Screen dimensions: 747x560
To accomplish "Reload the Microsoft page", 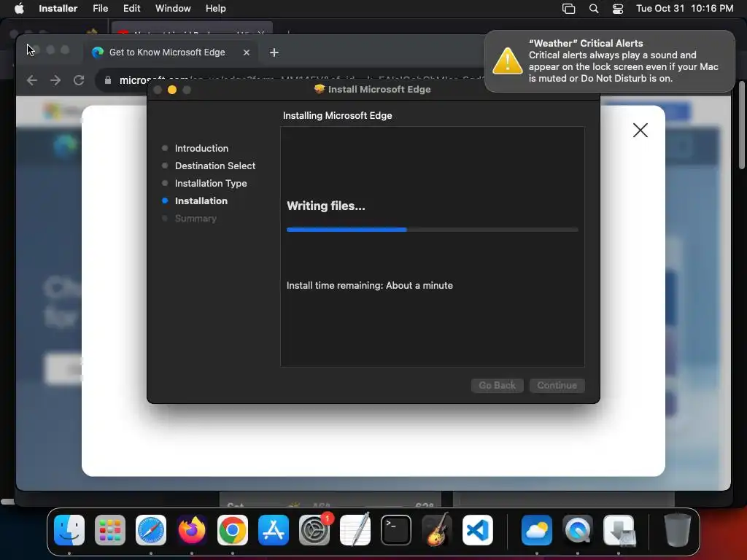I will pos(79,80).
